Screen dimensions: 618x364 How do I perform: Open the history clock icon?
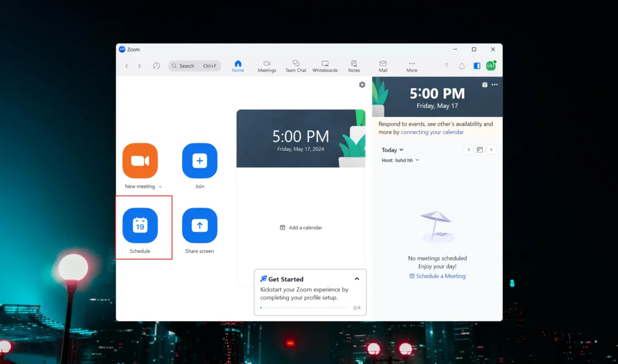point(156,66)
